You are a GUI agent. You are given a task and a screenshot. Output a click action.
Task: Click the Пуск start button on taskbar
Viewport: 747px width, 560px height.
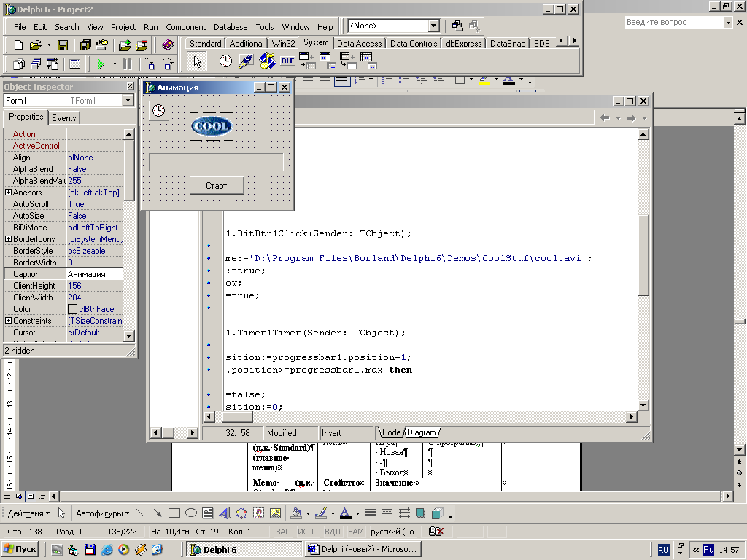(20, 549)
